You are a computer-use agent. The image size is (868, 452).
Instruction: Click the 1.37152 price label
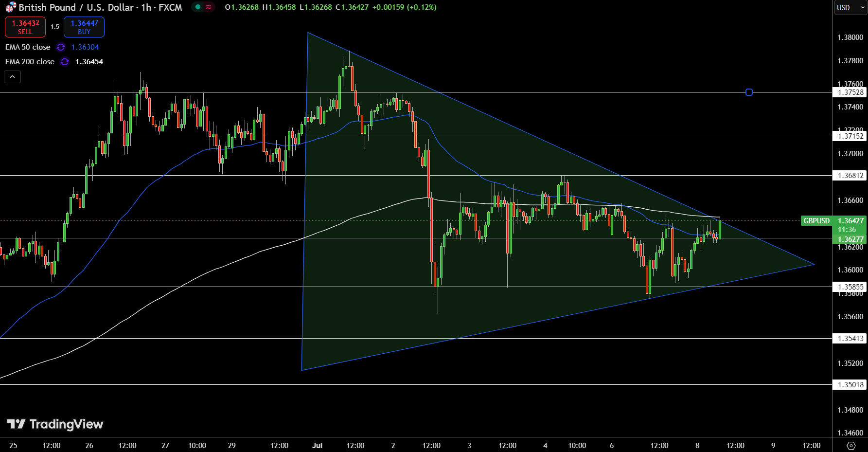tap(850, 136)
